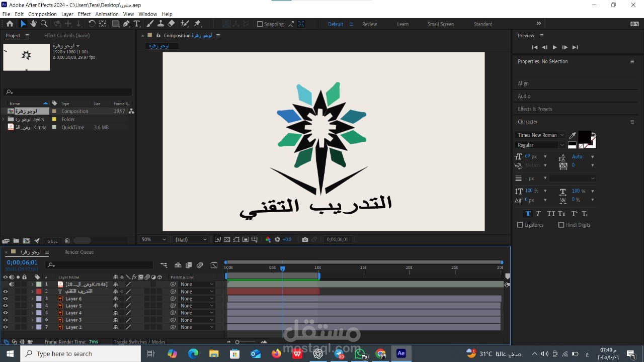The height and width of the screenshot is (362, 644).
Task: Click the Review button at the top
Action: point(369,24)
